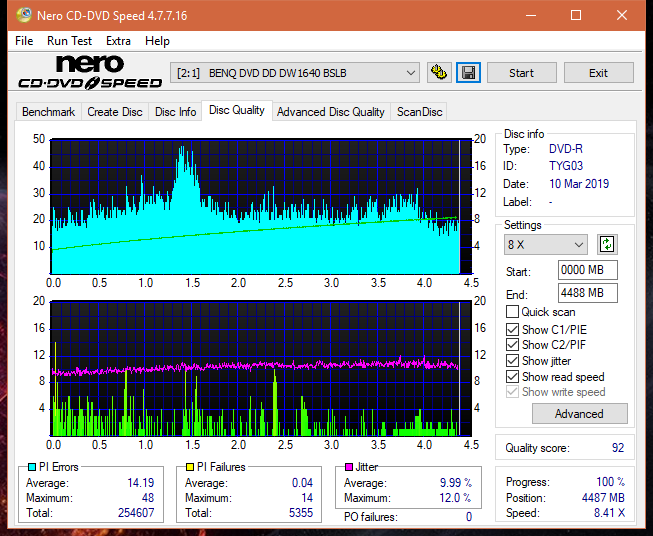Image resolution: width=653 pixels, height=536 pixels.
Task: Click the PI Failures maximum 14 value
Action: coord(307,498)
